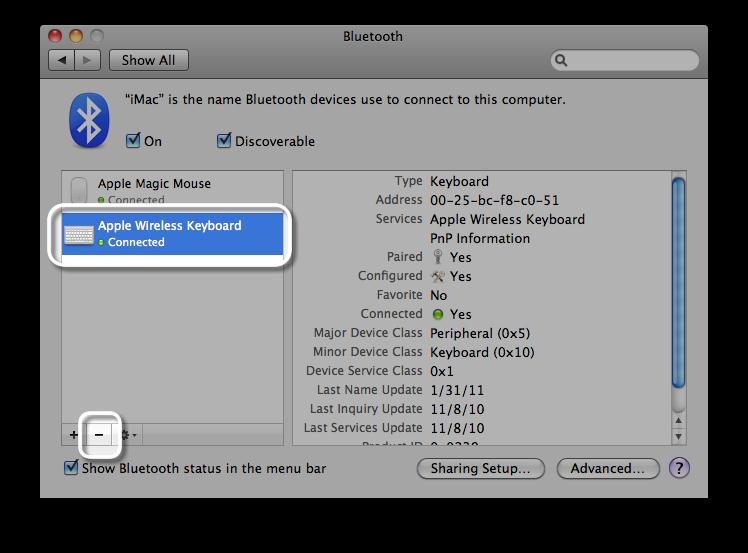Toggle the Bluetooth On checkbox
Image resolution: width=748 pixels, height=553 pixels.
coord(133,141)
